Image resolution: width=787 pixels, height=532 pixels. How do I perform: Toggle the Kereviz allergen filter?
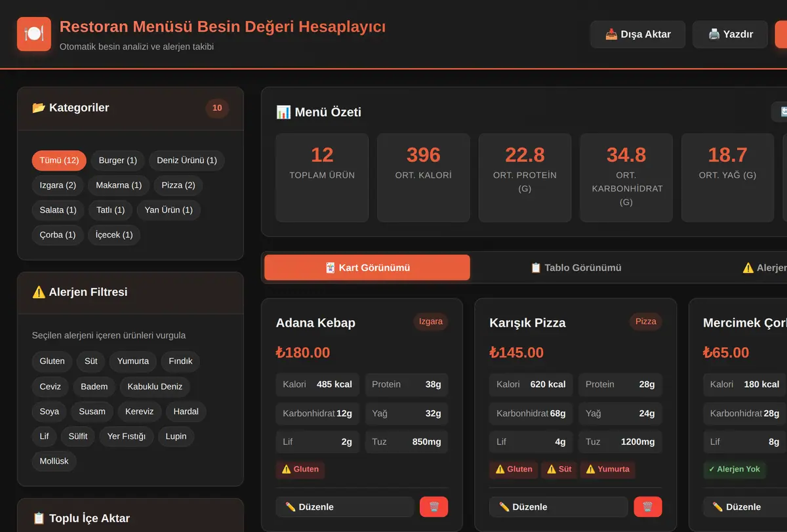click(x=139, y=411)
